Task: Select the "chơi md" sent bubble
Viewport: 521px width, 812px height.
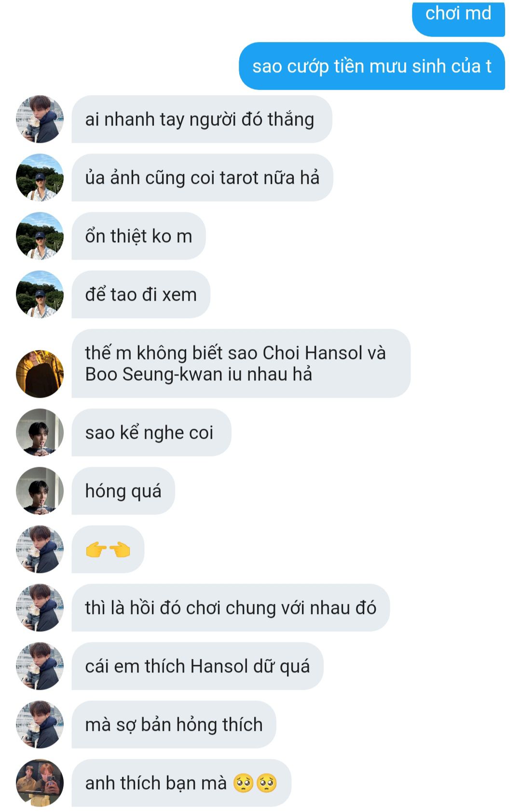Action: click(x=458, y=18)
